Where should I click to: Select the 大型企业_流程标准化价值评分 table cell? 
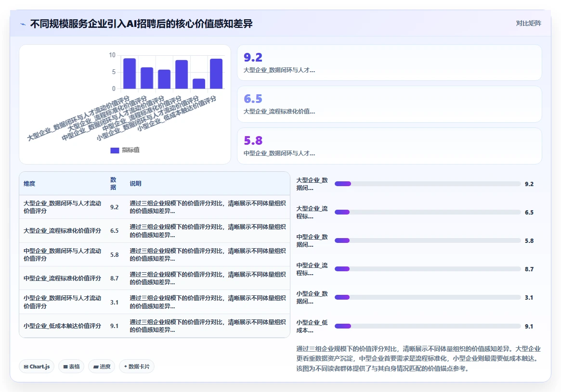[62, 231]
